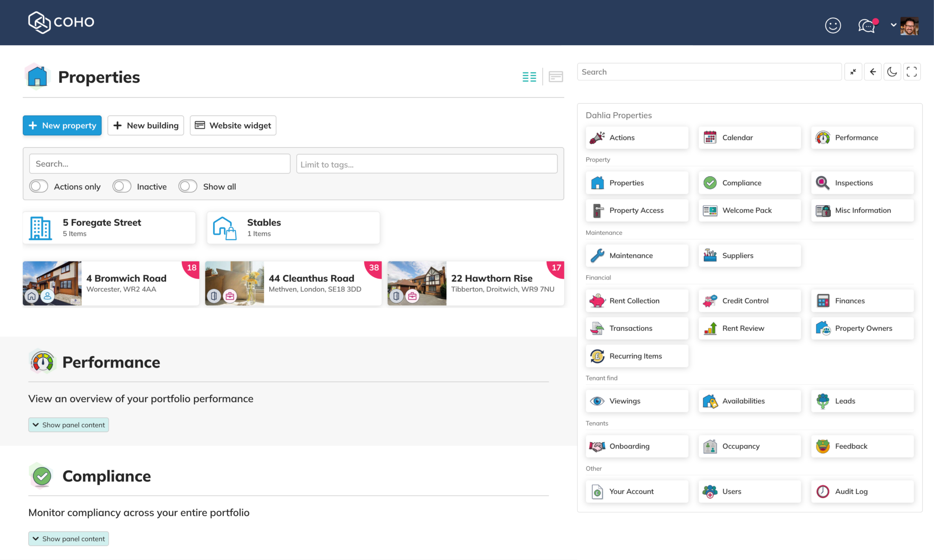934x560 pixels.
Task: Click the Viewings eye icon
Action: (x=597, y=401)
